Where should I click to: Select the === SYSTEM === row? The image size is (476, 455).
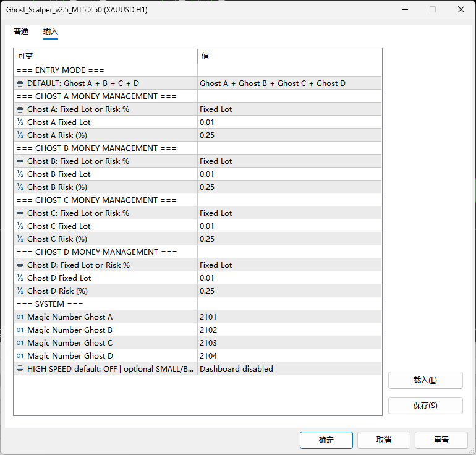[198, 304]
